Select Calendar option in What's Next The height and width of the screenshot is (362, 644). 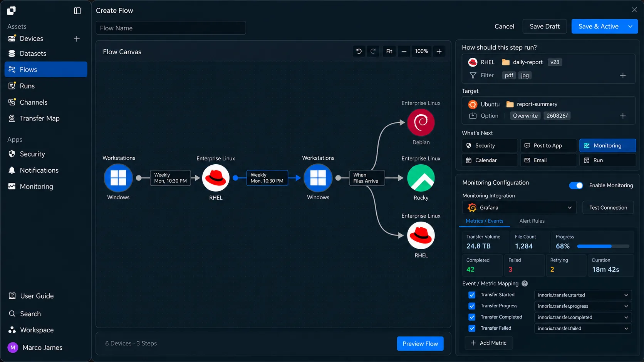490,160
